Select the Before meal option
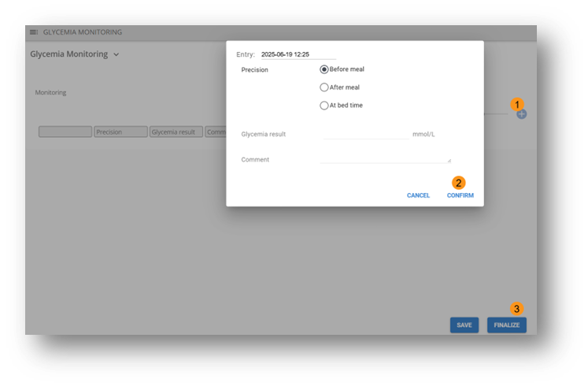 tap(324, 69)
